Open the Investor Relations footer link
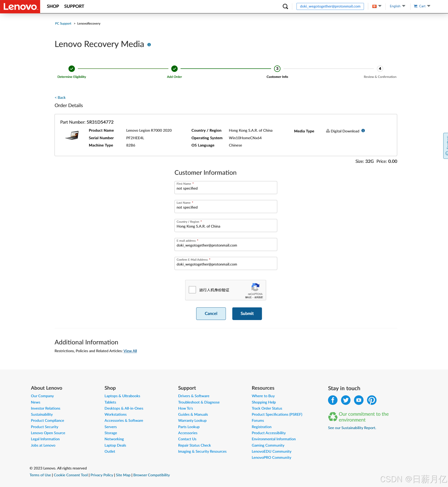Image resolution: width=448 pixels, height=487 pixels. [46, 408]
